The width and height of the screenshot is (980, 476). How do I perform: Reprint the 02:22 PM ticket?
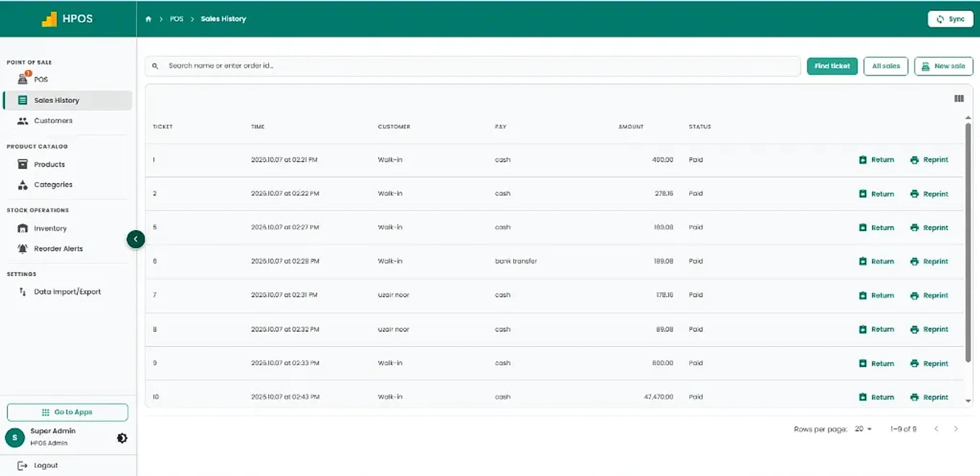929,194
